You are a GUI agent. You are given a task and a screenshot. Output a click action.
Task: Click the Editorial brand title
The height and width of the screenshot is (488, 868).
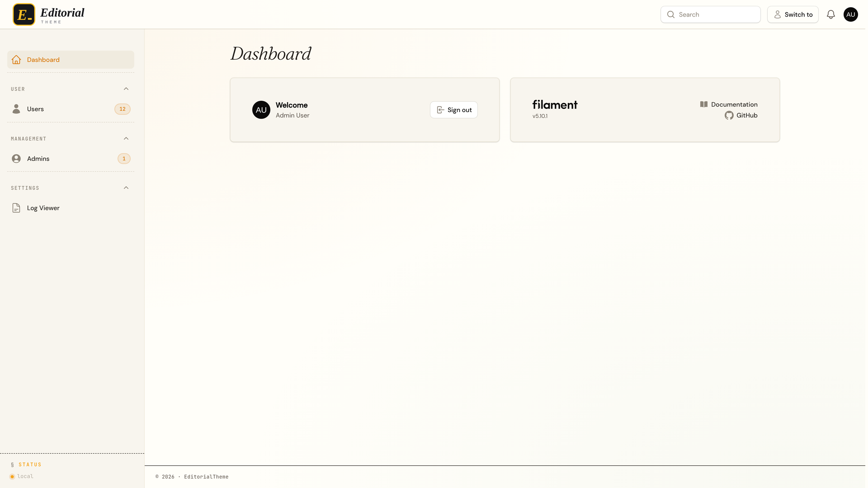point(62,13)
